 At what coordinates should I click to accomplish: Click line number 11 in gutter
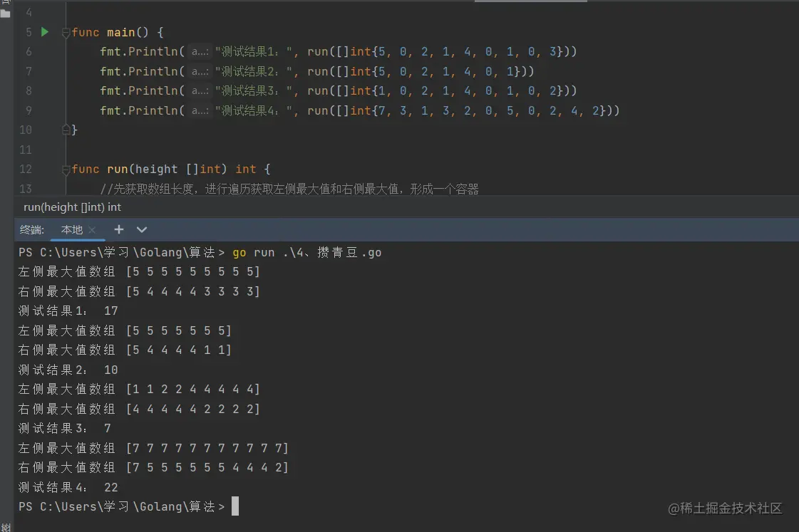(x=26, y=150)
